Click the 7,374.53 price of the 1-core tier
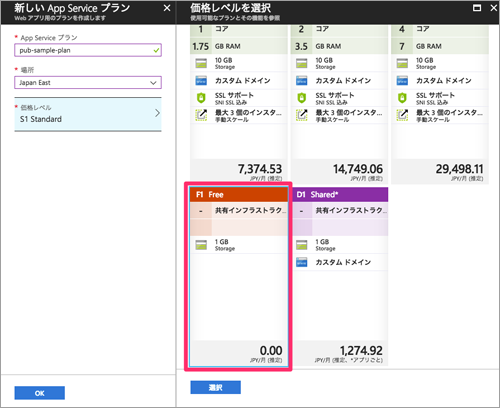500x408 pixels. coord(260,169)
